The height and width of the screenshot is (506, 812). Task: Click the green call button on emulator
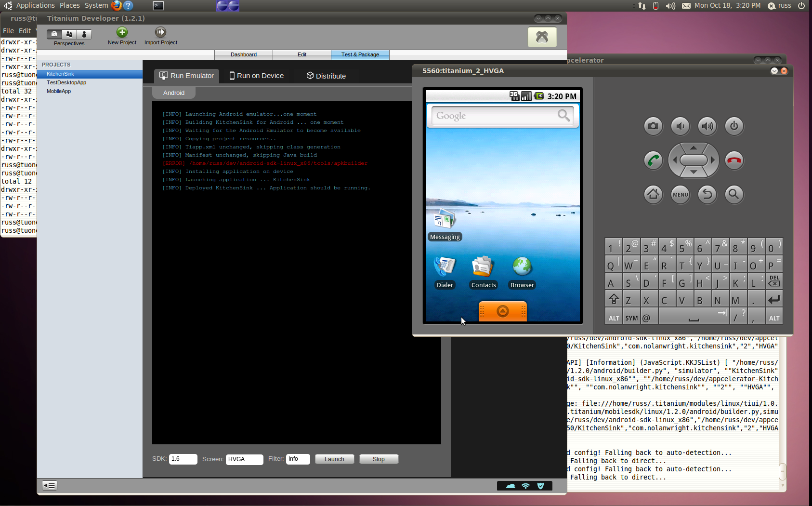click(654, 160)
